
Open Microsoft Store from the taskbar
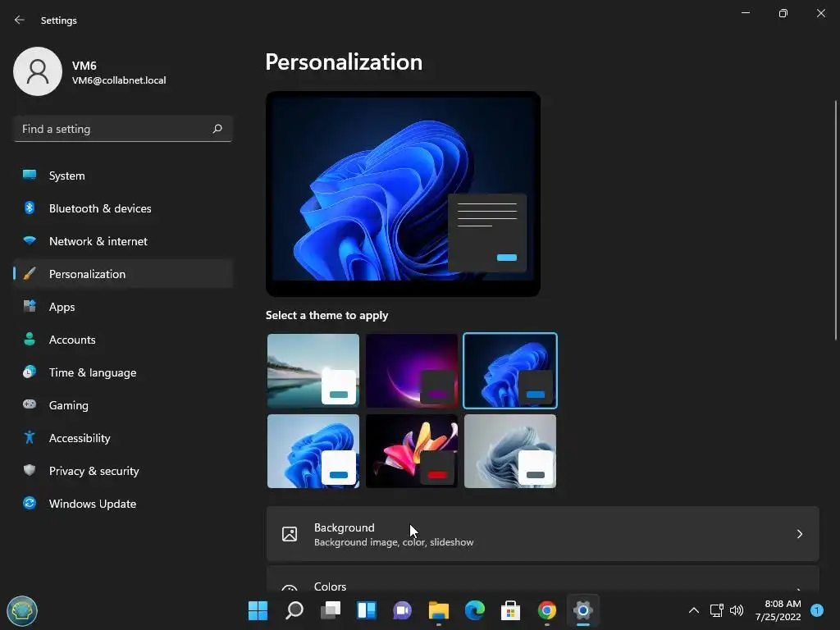(x=510, y=610)
